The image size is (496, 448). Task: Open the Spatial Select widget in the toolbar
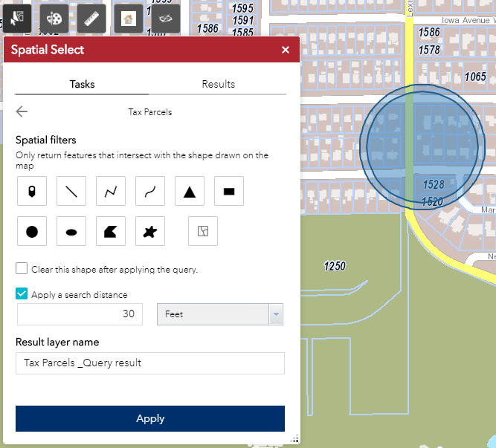pos(17,17)
